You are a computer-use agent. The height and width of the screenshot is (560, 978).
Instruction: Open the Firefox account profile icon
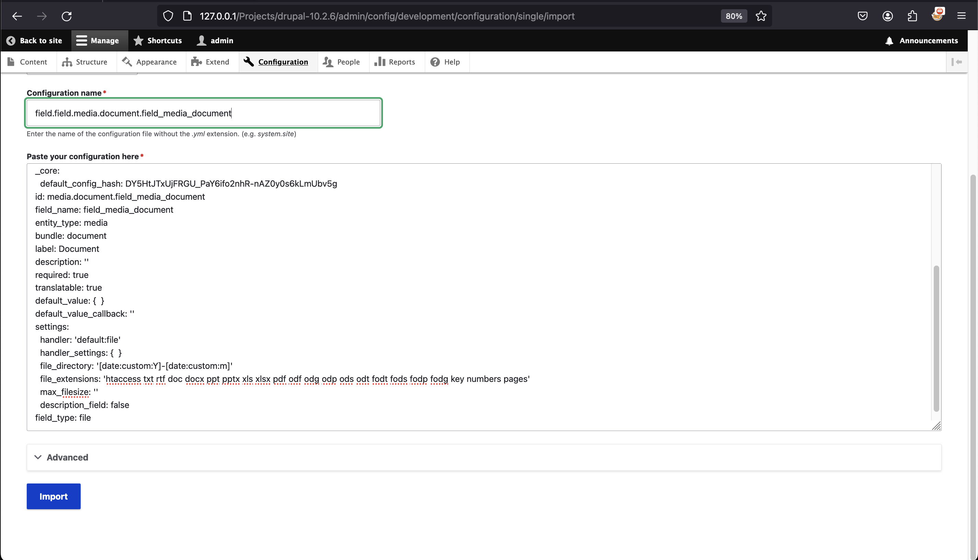pyautogui.click(x=887, y=16)
